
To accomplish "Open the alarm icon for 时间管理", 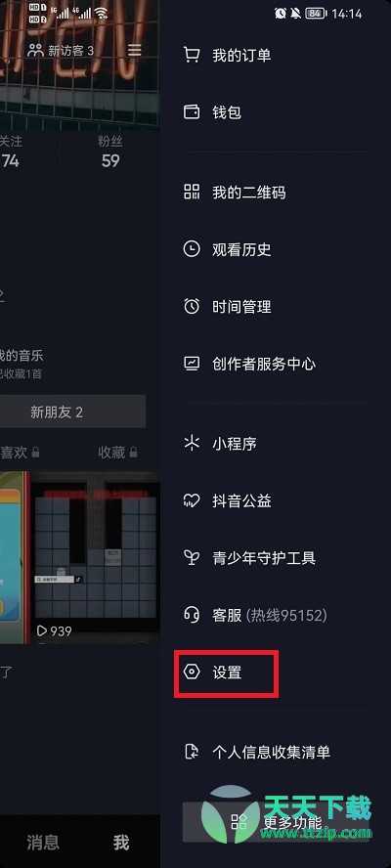I will click(192, 306).
